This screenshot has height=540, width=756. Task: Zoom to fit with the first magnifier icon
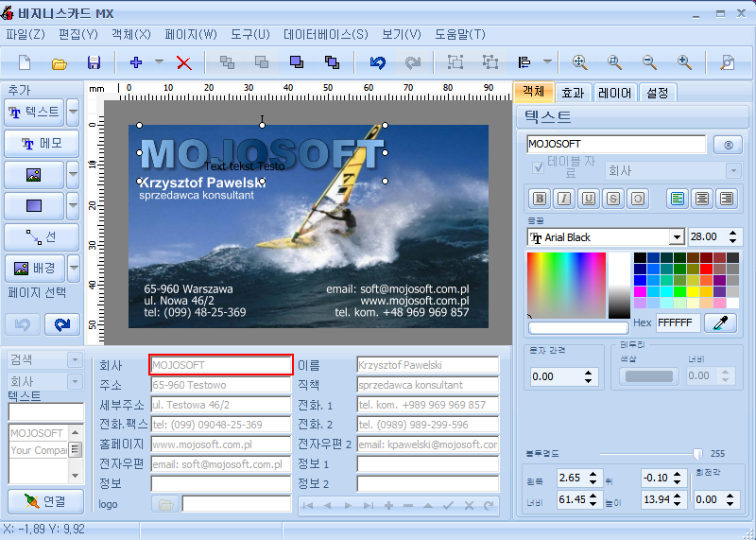click(579, 62)
